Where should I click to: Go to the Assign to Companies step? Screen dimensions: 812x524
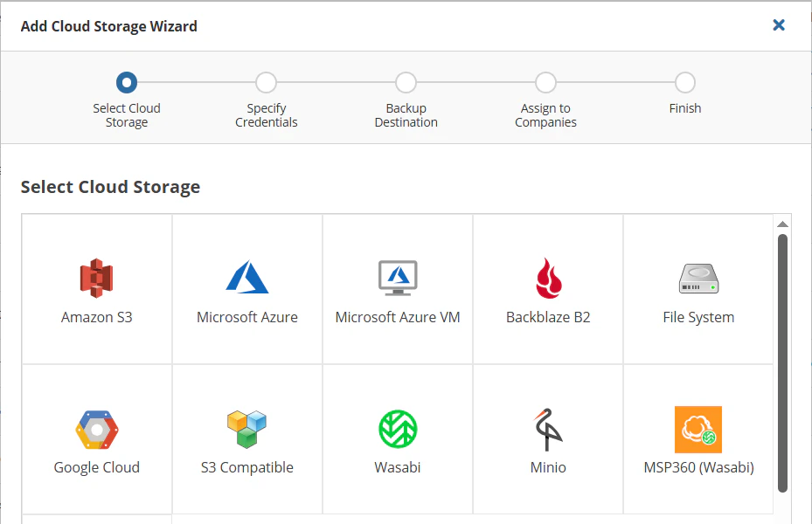tap(545, 83)
